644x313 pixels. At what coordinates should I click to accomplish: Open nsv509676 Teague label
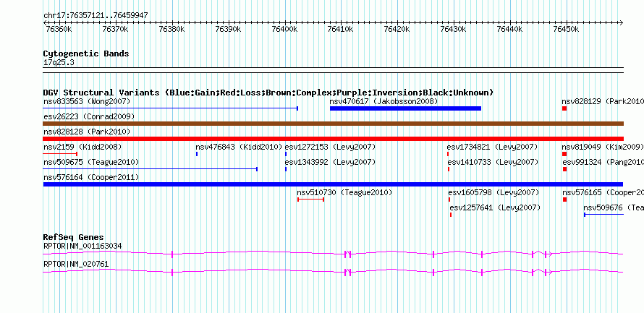[614, 207]
